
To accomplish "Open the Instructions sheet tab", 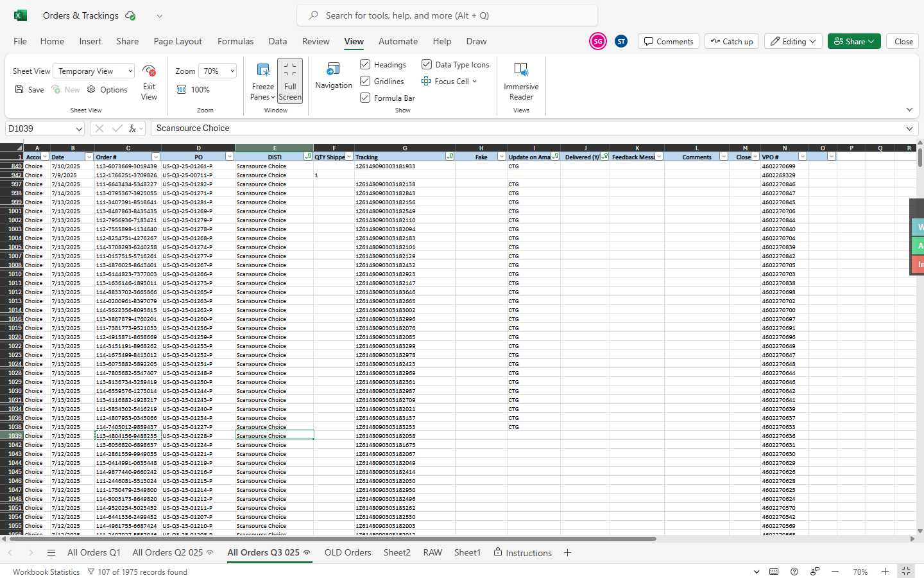I will (523, 553).
